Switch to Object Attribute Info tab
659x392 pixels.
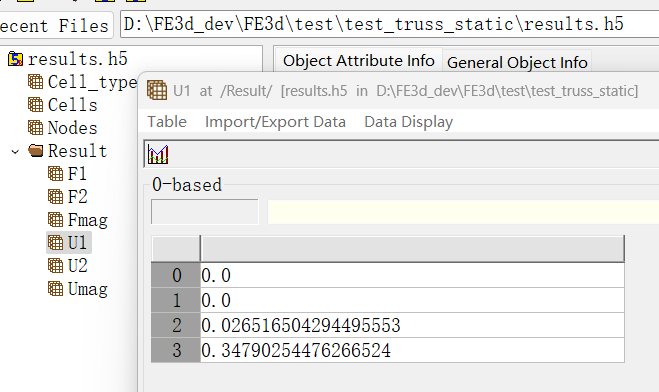(x=358, y=60)
